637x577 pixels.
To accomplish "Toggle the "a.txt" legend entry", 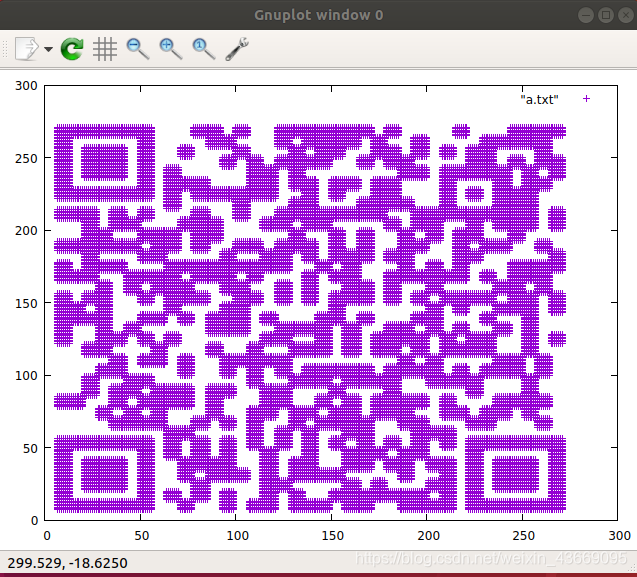I will 540,100.
